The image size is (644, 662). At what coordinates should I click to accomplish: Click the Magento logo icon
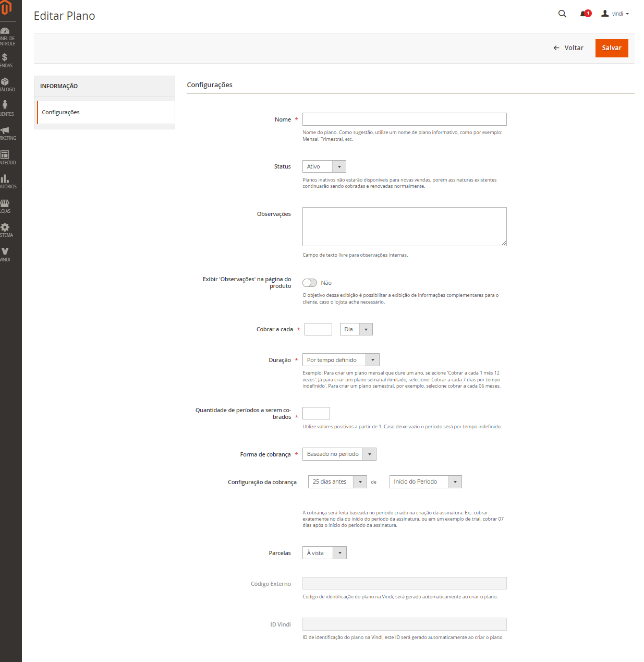coord(6,8)
